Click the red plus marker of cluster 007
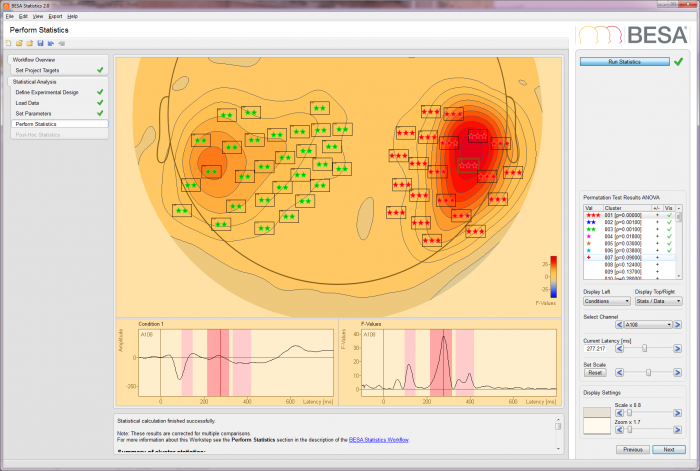This screenshot has width=700, height=471. (588, 258)
